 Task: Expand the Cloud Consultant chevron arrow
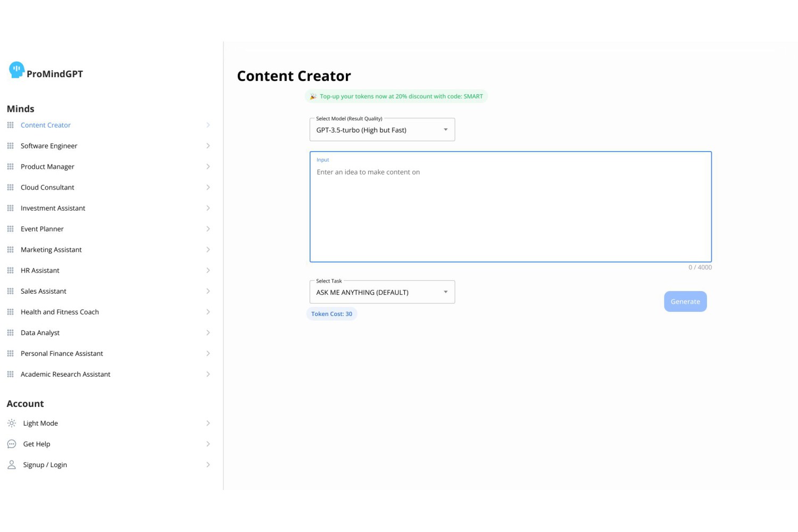point(208,188)
